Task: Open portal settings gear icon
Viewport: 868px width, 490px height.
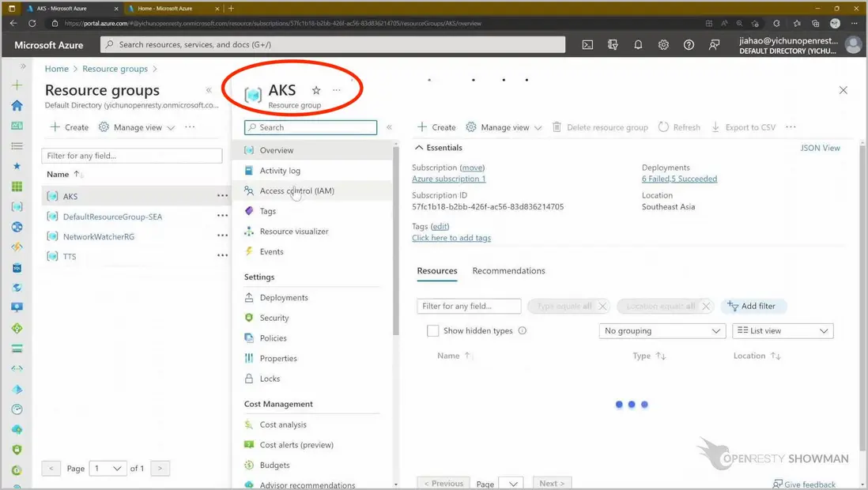Action: [663, 45]
